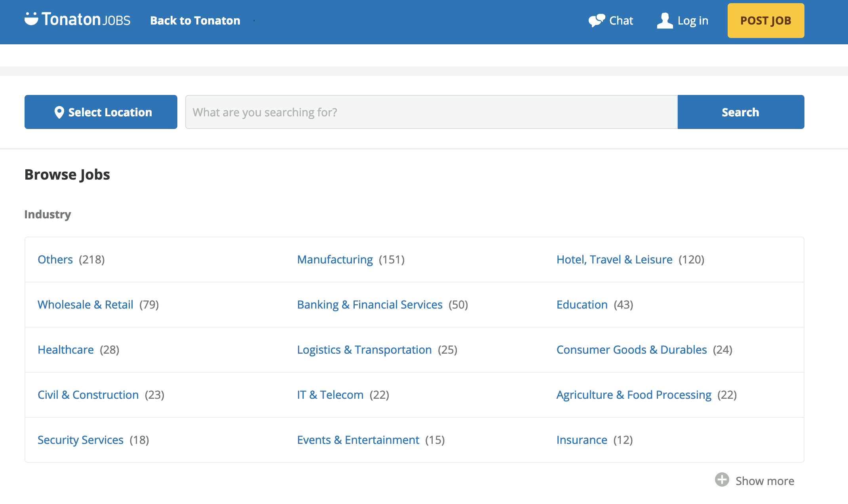The height and width of the screenshot is (504, 848).
Task: Open the Insurance industry link
Action: coord(582,440)
